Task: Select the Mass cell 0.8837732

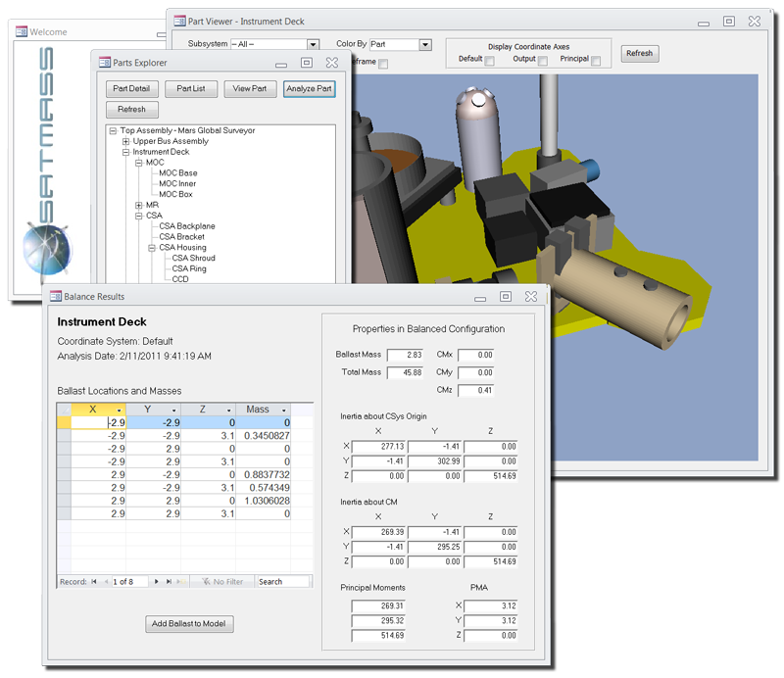Action: coord(263,475)
